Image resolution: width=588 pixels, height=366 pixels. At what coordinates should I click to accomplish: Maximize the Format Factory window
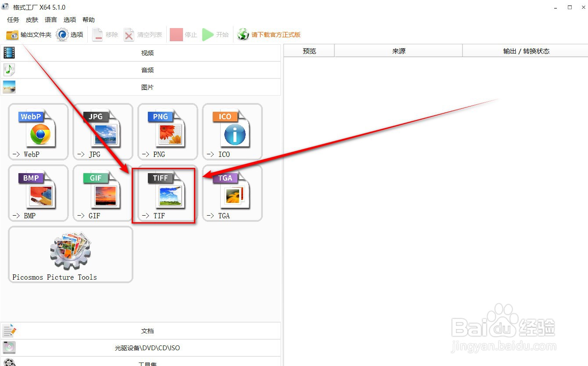pos(570,7)
